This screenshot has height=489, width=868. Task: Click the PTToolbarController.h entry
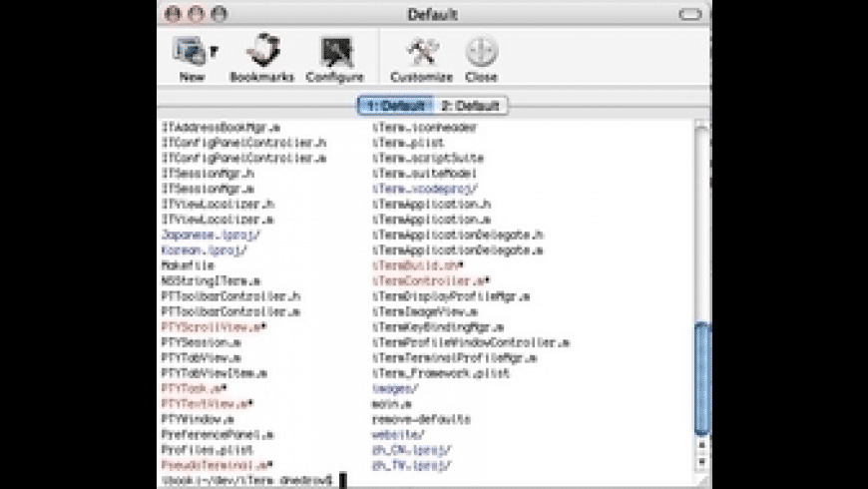pyautogui.click(x=230, y=296)
